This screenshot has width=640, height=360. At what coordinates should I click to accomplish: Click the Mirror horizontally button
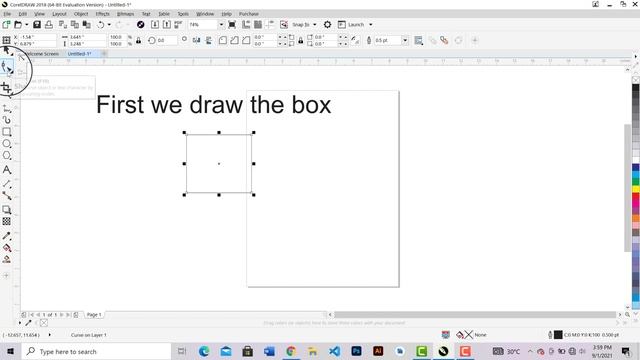(196, 40)
